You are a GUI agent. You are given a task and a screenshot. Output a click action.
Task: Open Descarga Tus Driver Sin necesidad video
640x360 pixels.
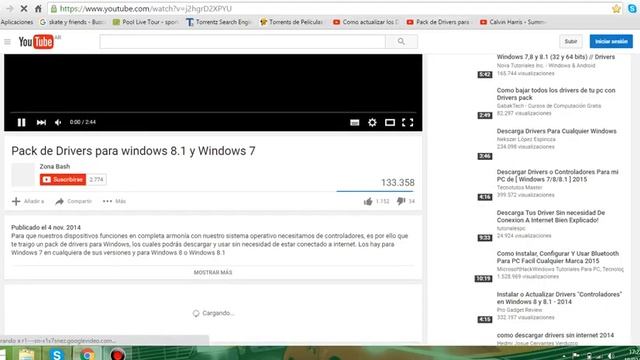pos(551,216)
